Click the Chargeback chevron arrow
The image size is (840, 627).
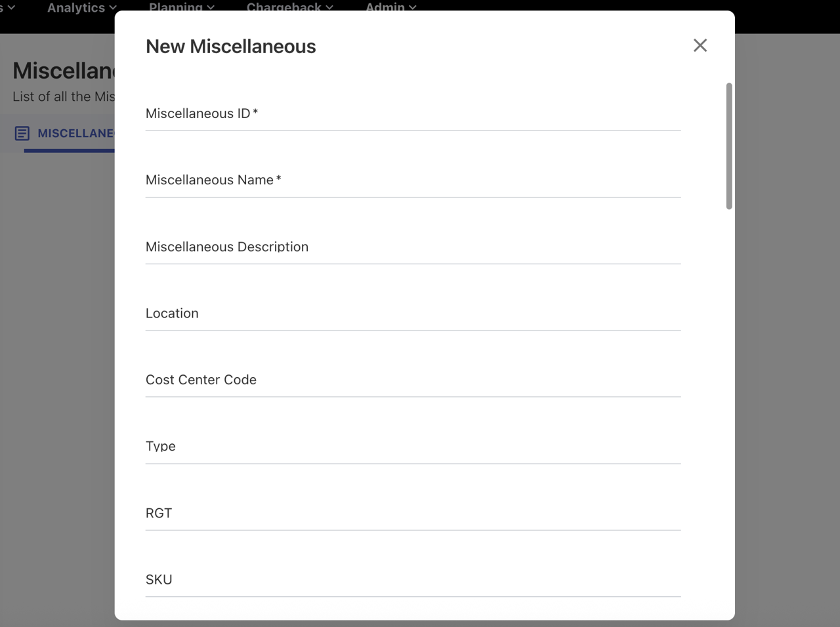(x=329, y=8)
